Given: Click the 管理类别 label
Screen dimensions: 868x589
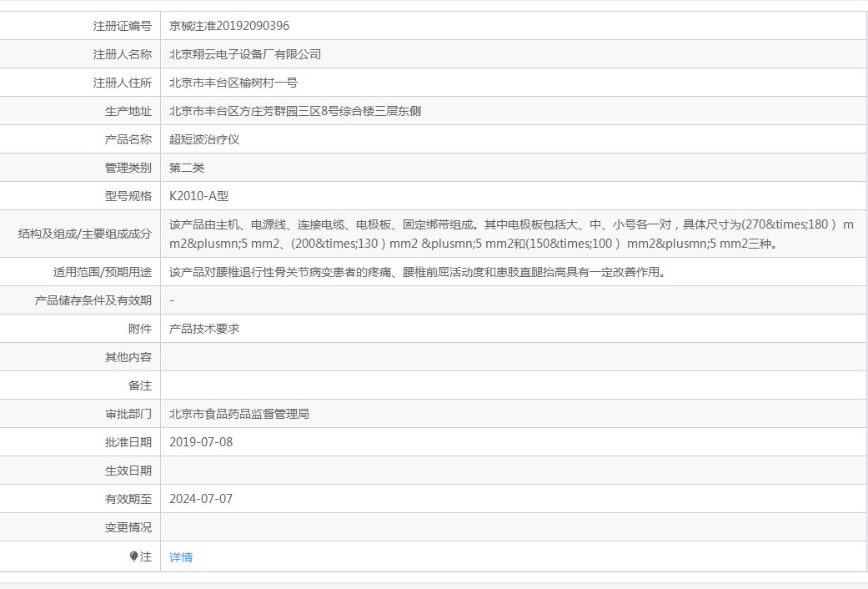Looking at the screenshot, I should tap(128, 168).
